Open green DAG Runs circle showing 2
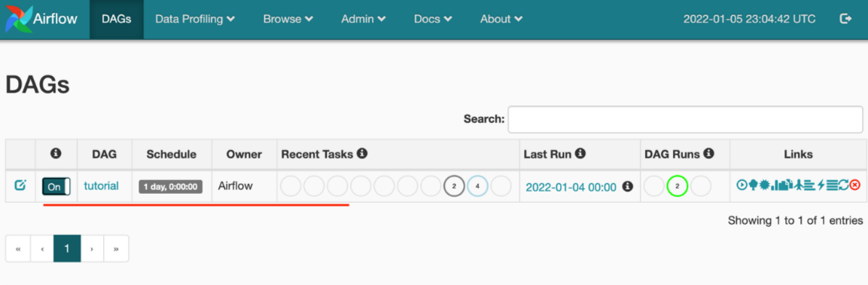868x285 pixels. (677, 186)
